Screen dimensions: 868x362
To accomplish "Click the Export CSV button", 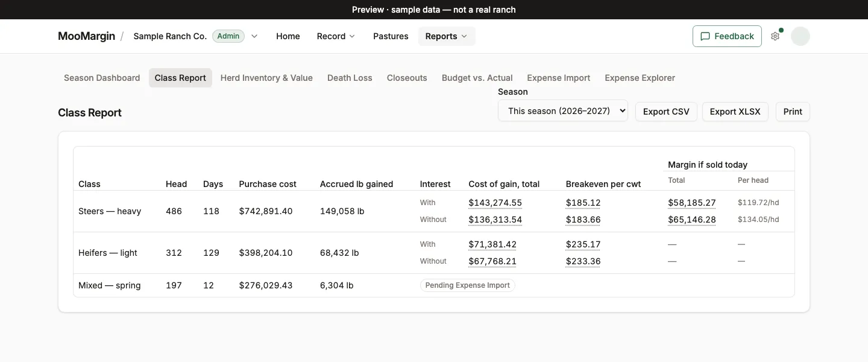I will click(666, 112).
